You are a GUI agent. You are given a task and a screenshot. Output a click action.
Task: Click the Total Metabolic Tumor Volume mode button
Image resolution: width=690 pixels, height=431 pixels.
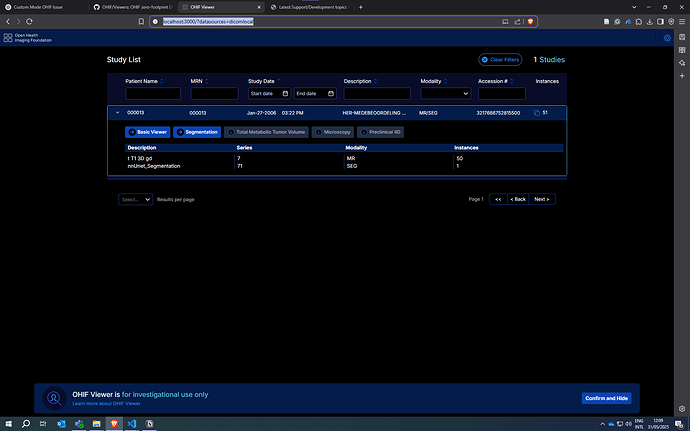[266, 132]
